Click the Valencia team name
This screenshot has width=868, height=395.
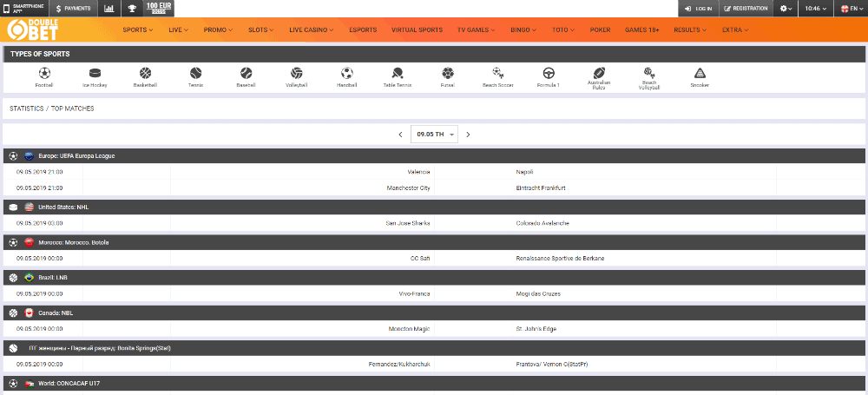(418, 172)
